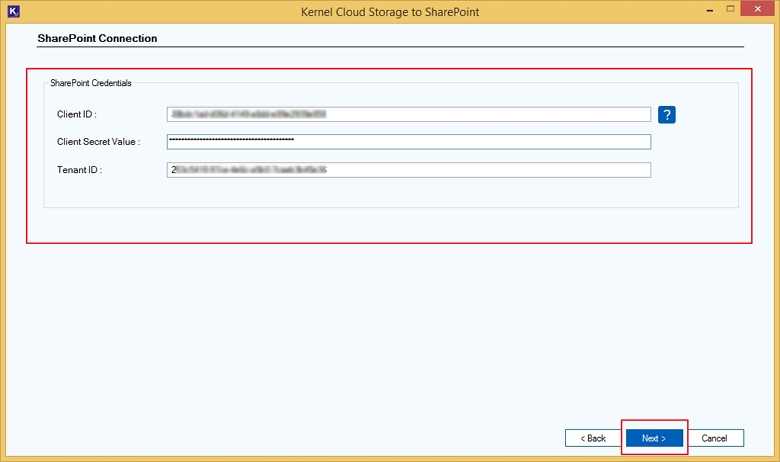Close the Kernel Cloud Storage window
Screen dimensions: 780x462
point(758,8)
